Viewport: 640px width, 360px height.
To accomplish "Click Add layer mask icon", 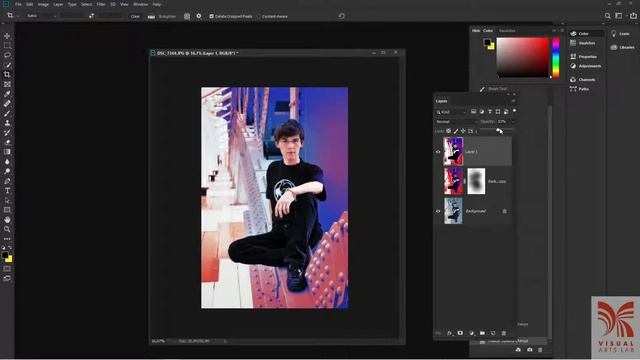I will click(x=460, y=333).
